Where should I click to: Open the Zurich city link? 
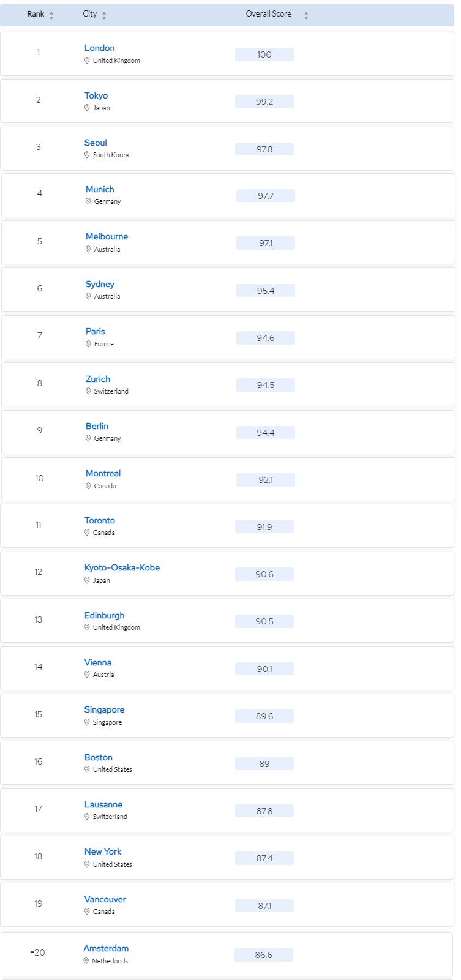click(x=98, y=379)
